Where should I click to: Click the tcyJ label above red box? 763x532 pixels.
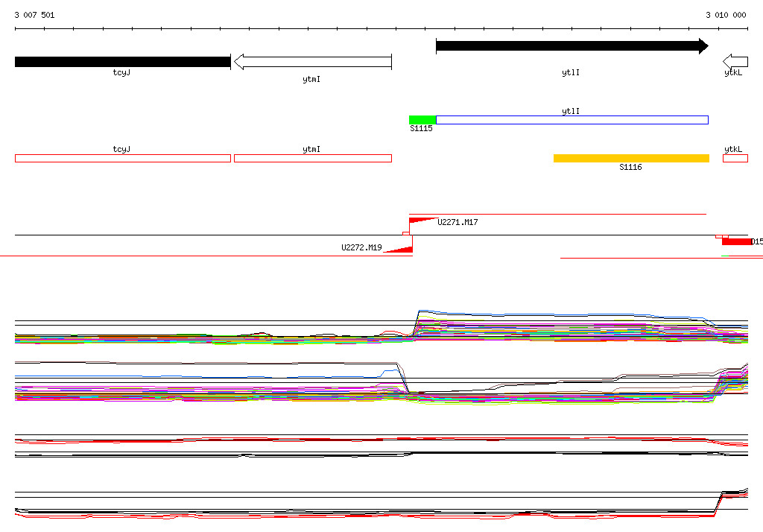pyautogui.click(x=121, y=150)
